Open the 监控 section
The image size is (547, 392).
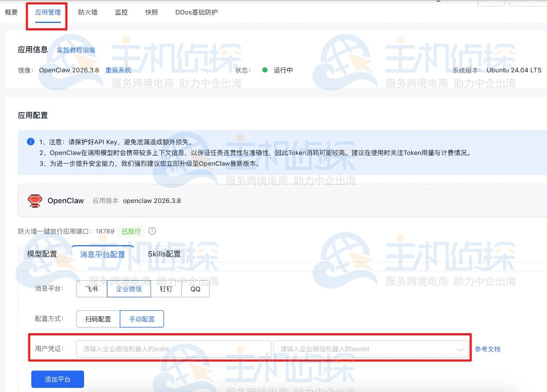[x=120, y=12]
